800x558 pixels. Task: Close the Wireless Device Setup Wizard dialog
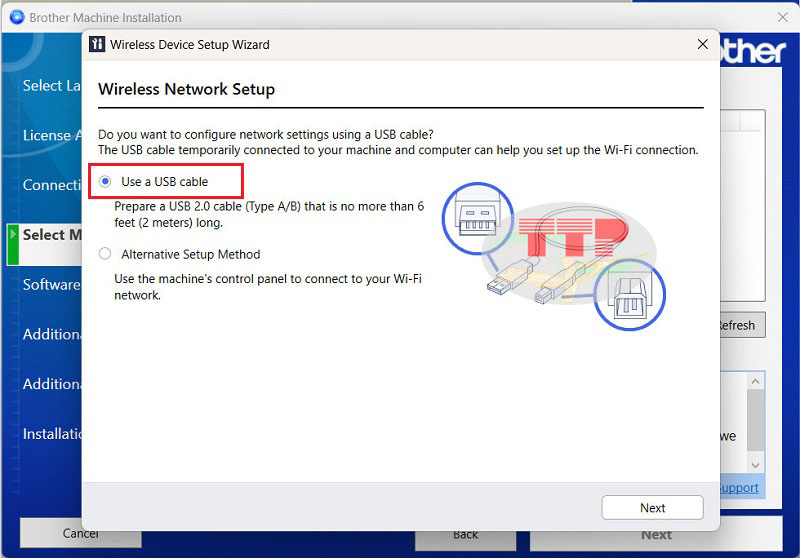703,44
